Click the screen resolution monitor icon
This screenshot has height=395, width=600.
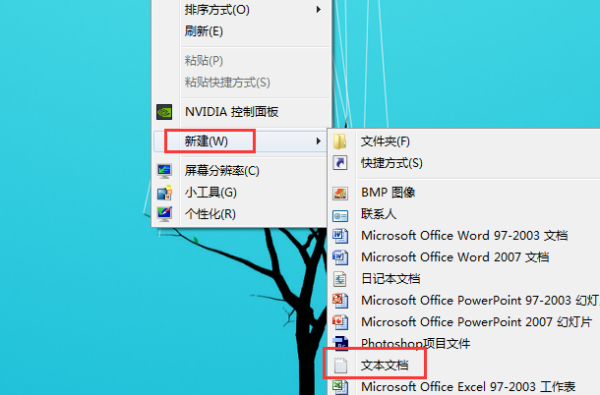tap(164, 171)
